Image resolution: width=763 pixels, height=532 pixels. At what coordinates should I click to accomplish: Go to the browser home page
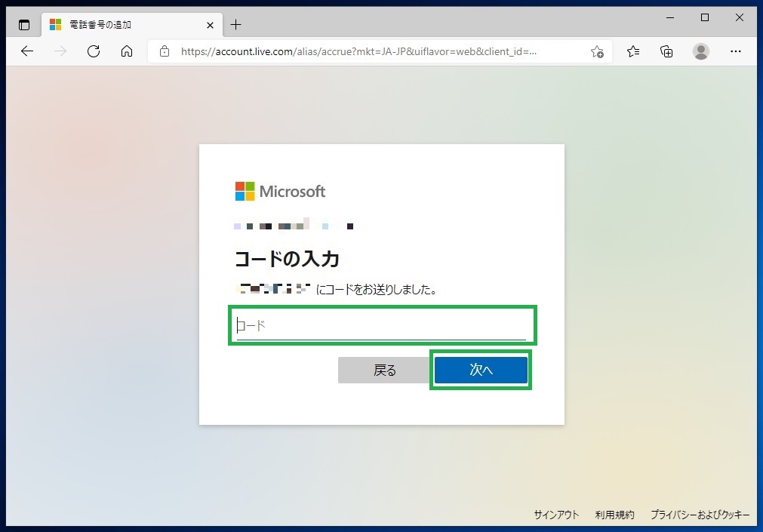pyautogui.click(x=127, y=51)
